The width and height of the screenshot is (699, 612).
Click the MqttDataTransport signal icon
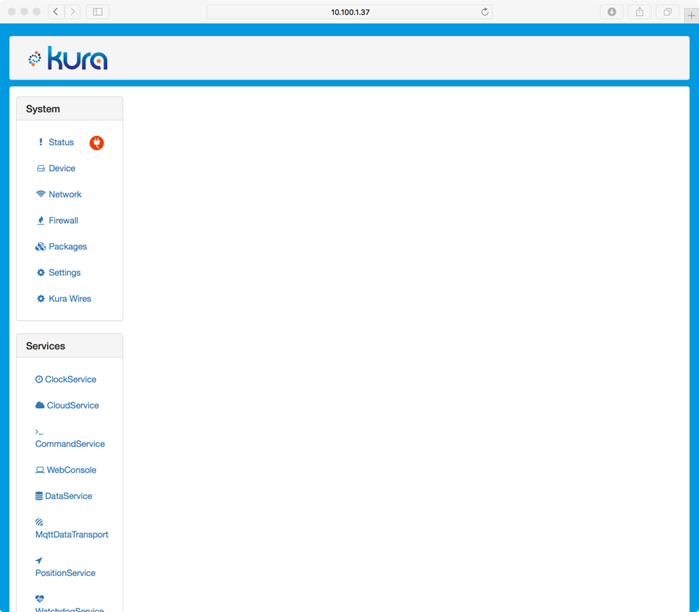(x=39, y=522)
